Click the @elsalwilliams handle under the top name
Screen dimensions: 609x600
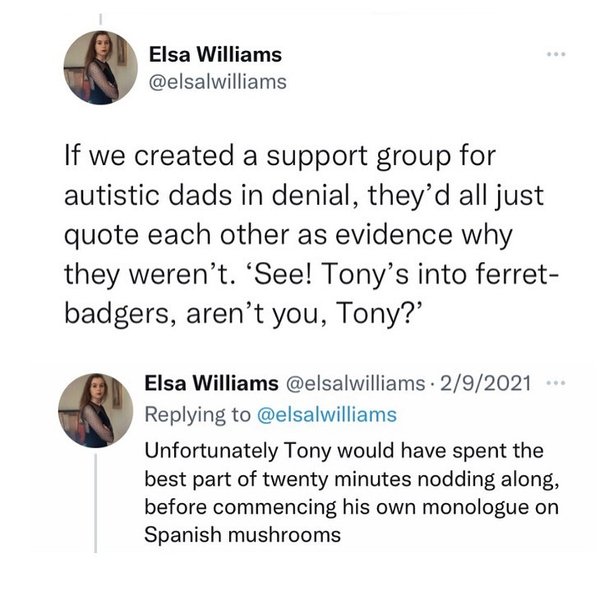(x=216, y=82)
